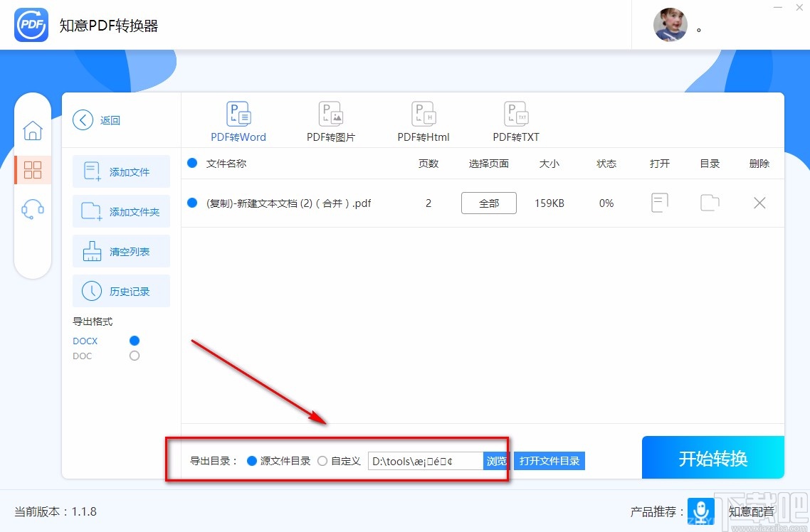Image resolution: width=810 pixels, height=532 pixels.
Task: Click 返回 to go back
Action: [x=98, y=120]
